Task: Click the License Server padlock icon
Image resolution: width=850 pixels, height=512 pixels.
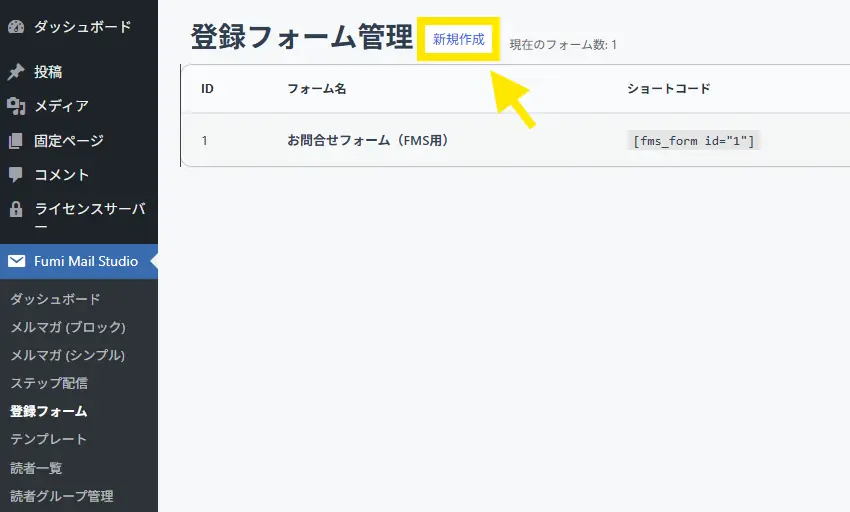Action: tap(16, 210)
